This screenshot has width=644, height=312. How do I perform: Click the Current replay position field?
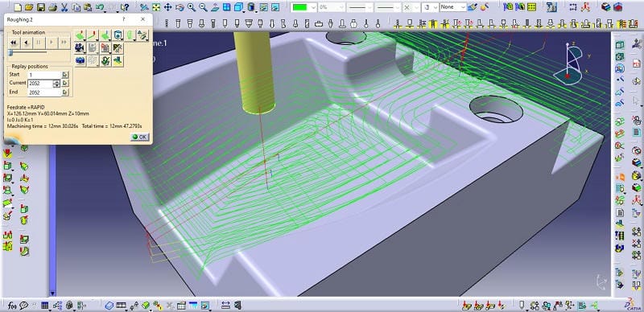pos(41,84)
